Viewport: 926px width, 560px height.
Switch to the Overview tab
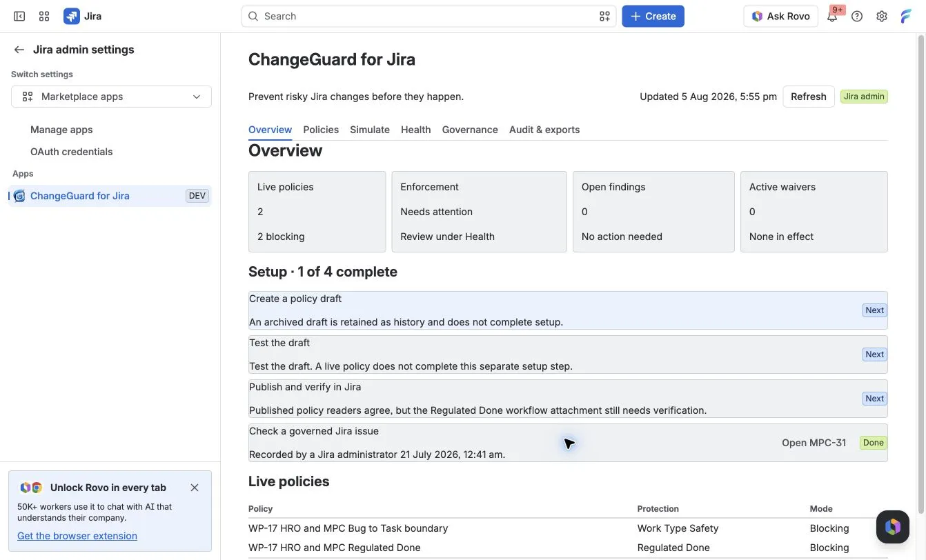[x=270, y=130]
